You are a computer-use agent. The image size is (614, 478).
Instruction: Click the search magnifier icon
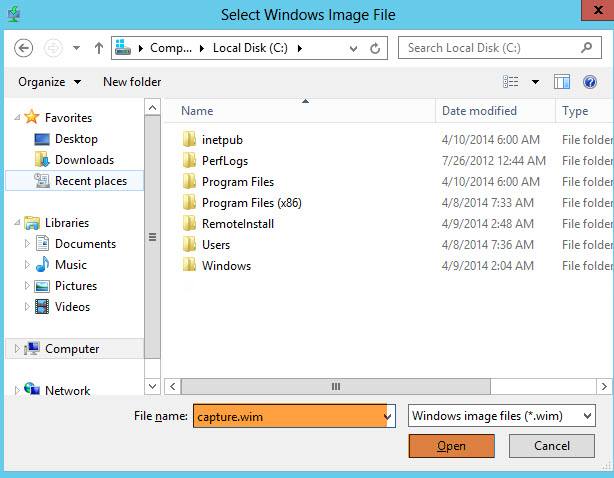click(x=586, y=48)
